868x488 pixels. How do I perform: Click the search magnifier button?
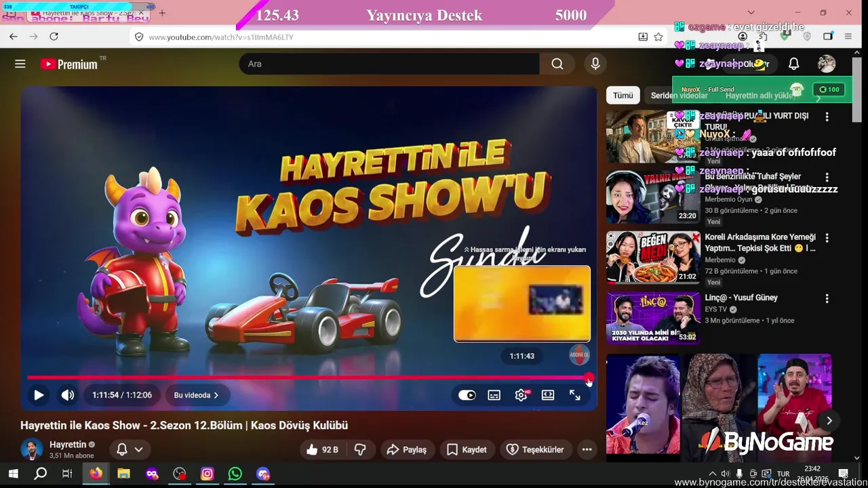pos(557,64)
